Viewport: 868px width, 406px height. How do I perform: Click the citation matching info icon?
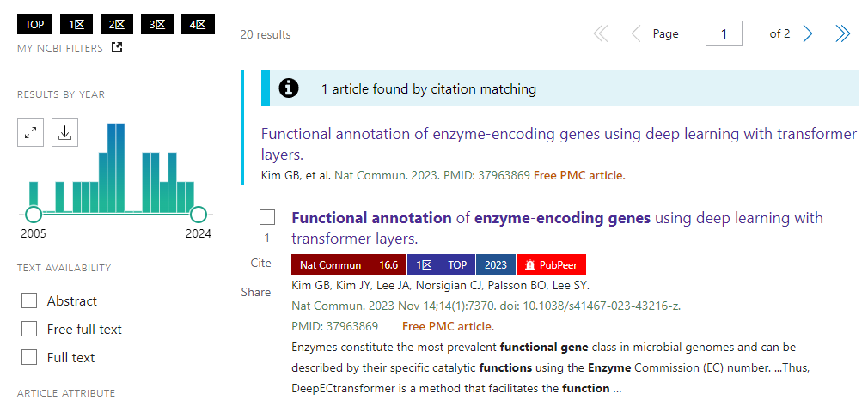click(x=290, y=88)
